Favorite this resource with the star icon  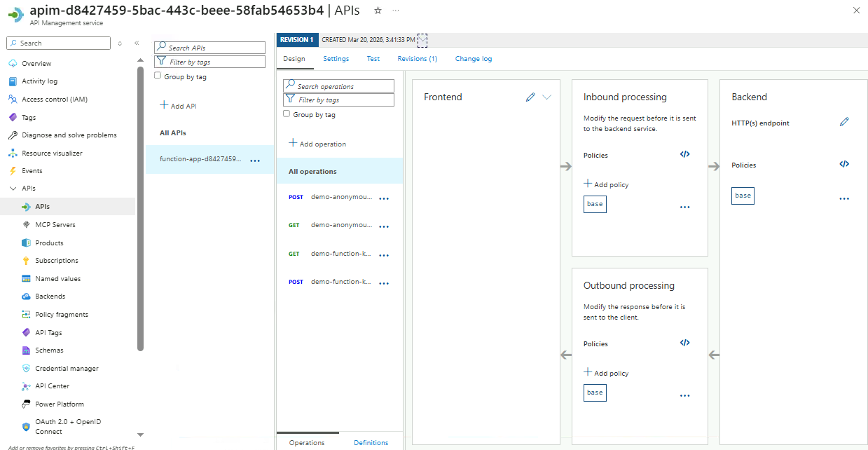pos(378,11)
